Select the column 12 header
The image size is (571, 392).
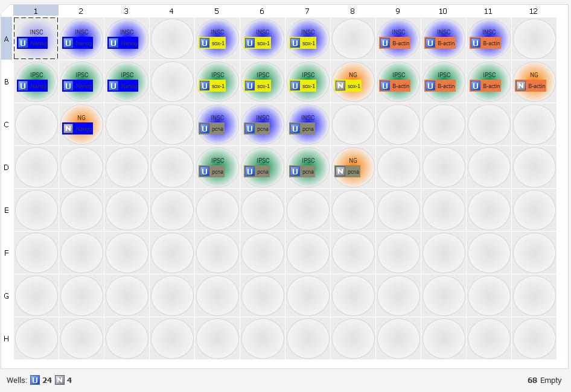(534, 11)
